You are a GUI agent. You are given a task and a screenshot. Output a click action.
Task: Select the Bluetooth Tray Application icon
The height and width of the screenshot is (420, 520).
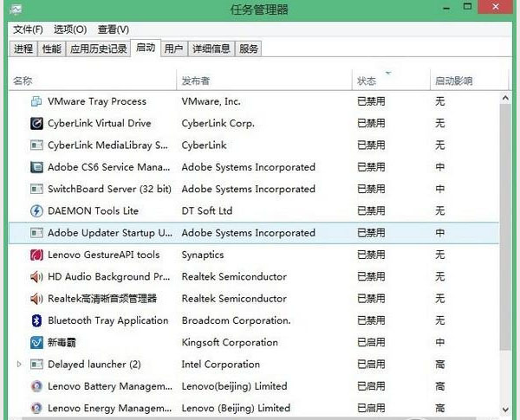coord(36,320)
